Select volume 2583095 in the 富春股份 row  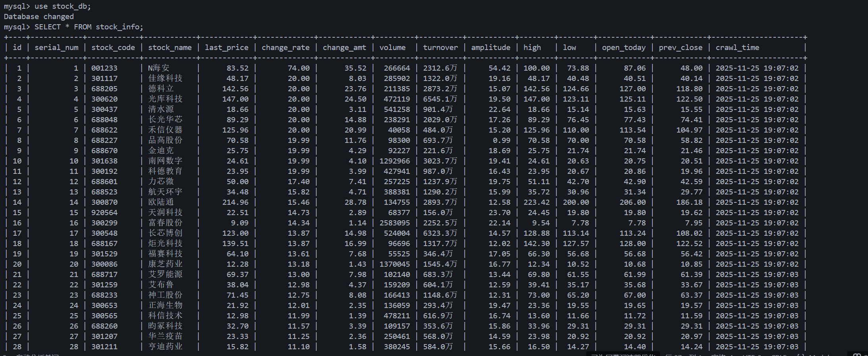(x=395, y=223)
